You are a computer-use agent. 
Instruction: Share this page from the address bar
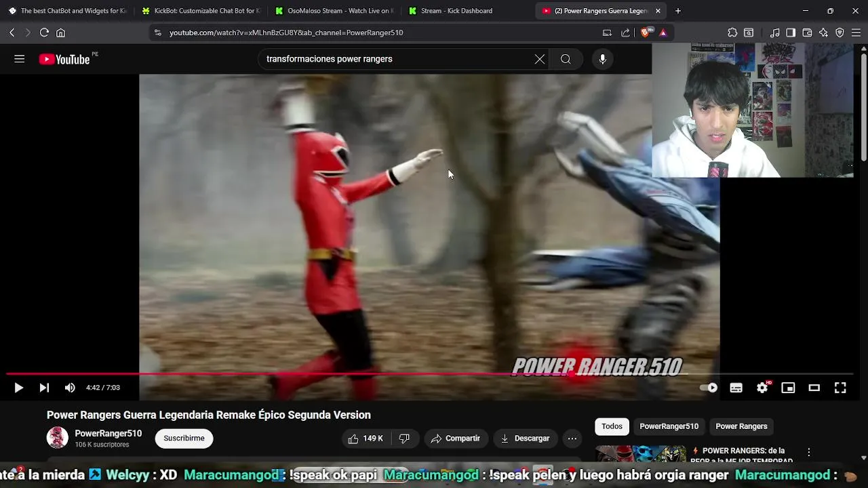(x=625, y=33)
